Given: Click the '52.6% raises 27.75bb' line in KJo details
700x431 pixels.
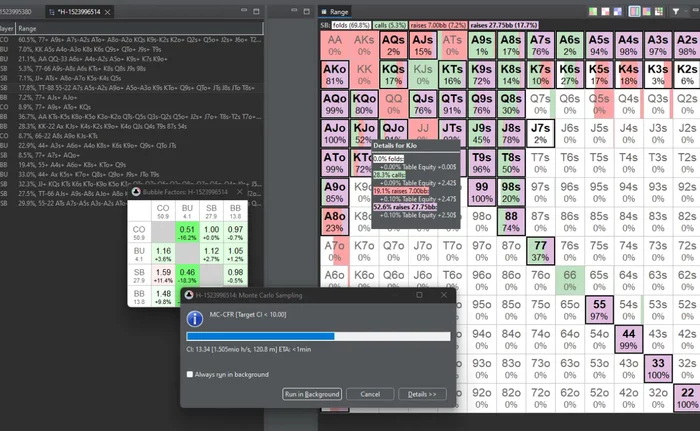Looking at the screenshot, I should click(405, 207).
